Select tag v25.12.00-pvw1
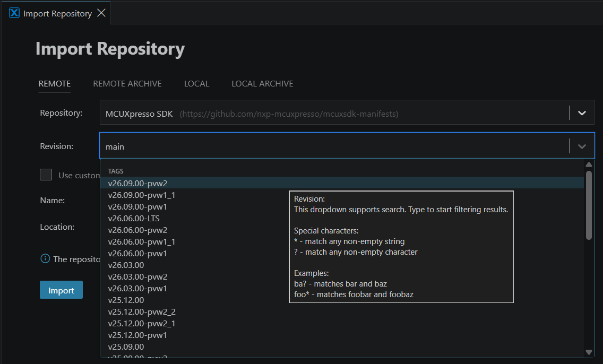Viewport: 603px width, 364px height. pyautogui.click(x=342, y=335)
